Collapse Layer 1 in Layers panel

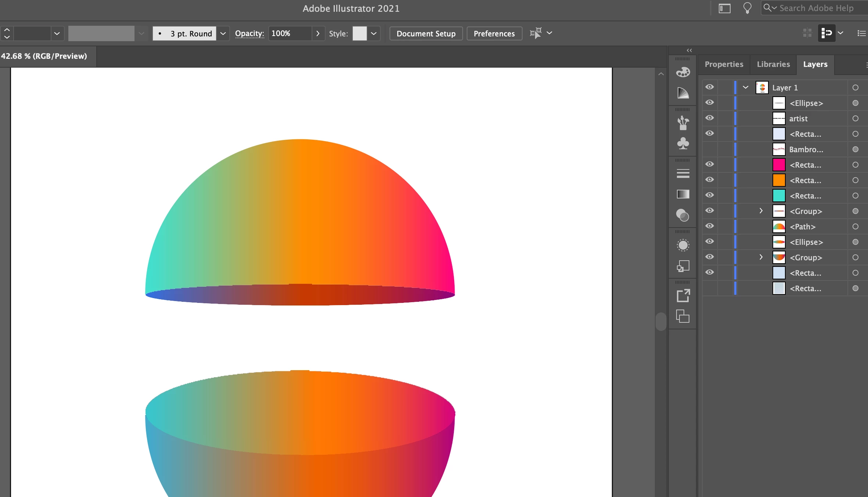[x=746, y=87]
